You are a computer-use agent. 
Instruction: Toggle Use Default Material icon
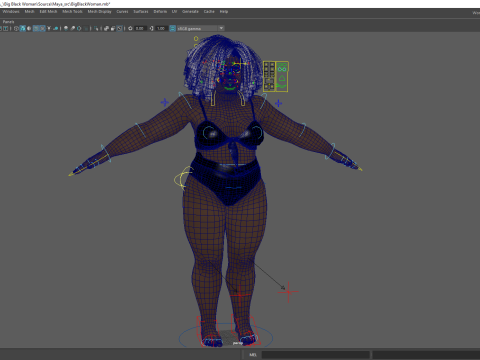click(x=29, y=28)
